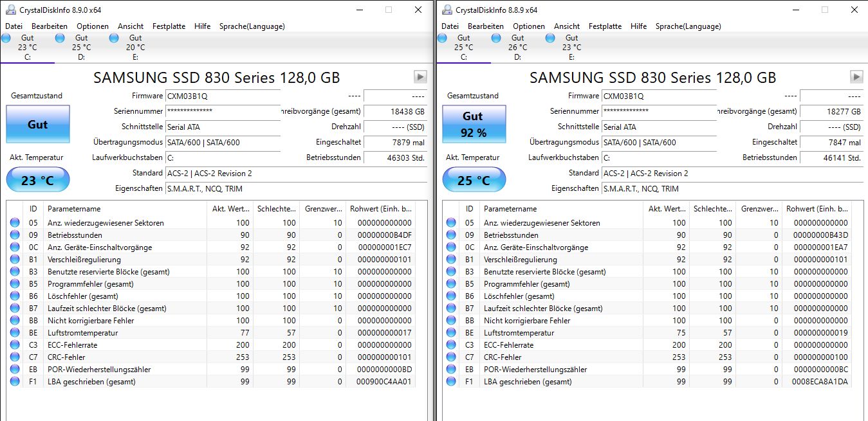Click 46141 Std. power-on hours in right window
Image resolution: width=868 pixels, height=421 pixels.
click(x=831, y=157)
